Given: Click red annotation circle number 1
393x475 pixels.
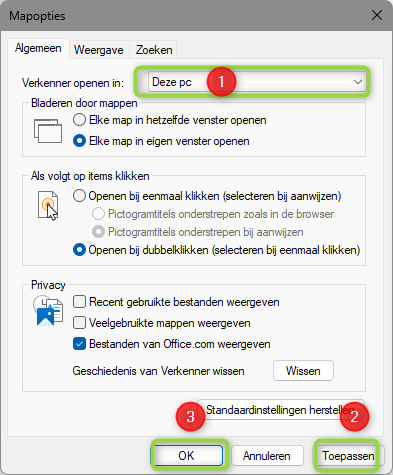Looking at the screenshot, I should 221,82.
